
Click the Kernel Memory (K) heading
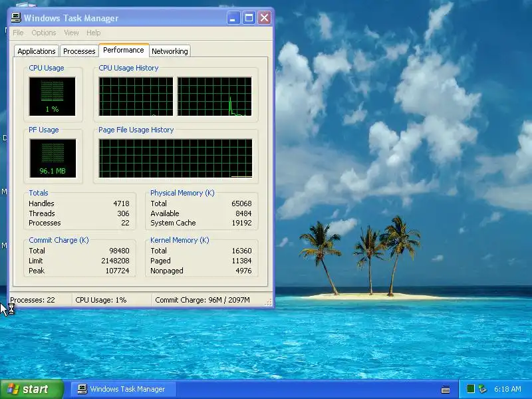180,240
